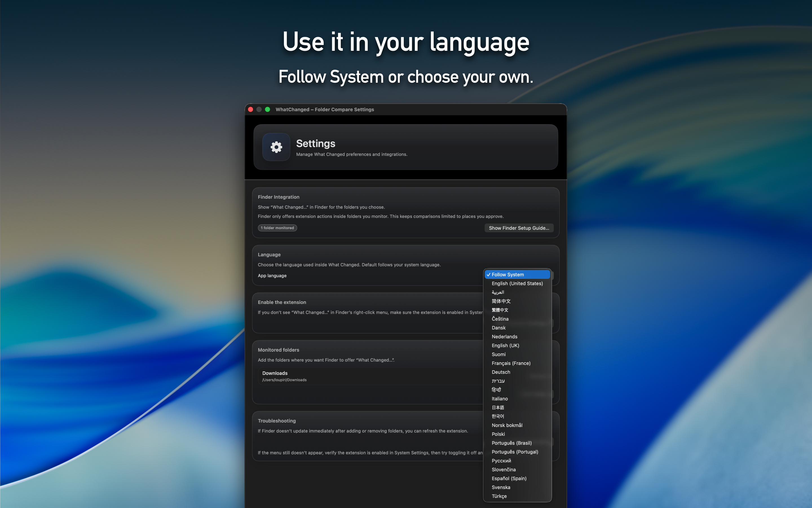Choose Korean 한국어
This screenshot has height=508, width=812.
pyautogui.click(x=517, y=416)
